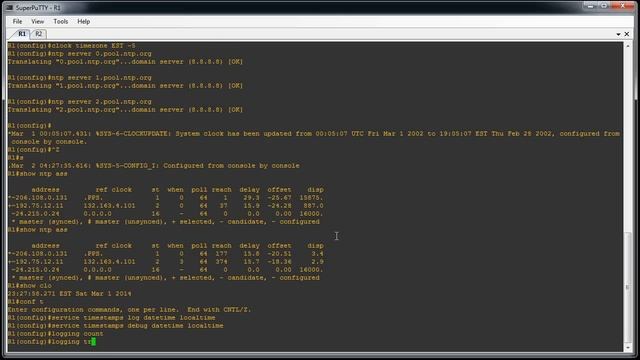Open the Tools menu
640x360 pixels.
pyautogui.click(x=61, y=21)
